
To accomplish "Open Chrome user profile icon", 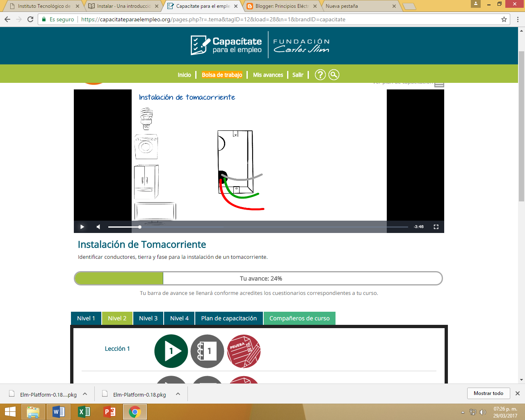I will (x=476, y=4).
